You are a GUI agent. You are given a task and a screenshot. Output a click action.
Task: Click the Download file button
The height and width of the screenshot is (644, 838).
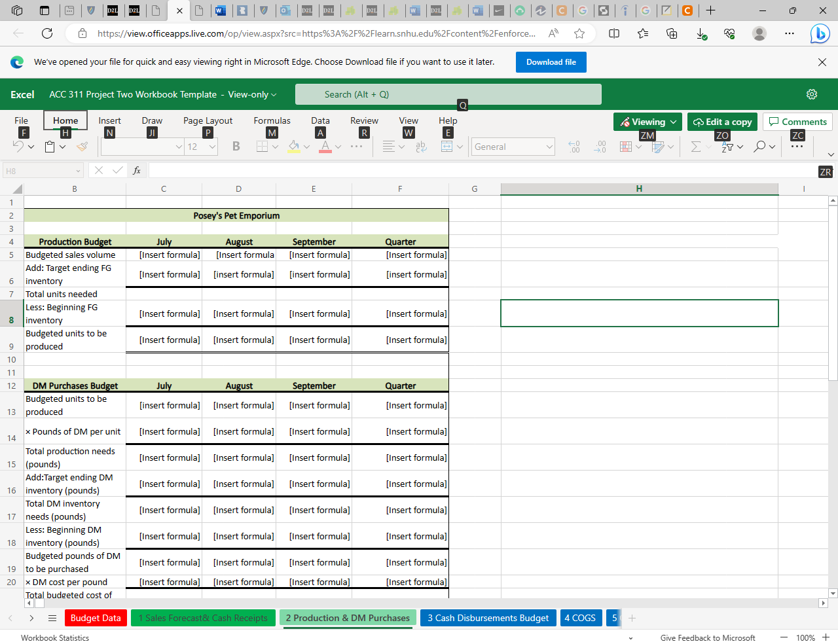point(551,62)
